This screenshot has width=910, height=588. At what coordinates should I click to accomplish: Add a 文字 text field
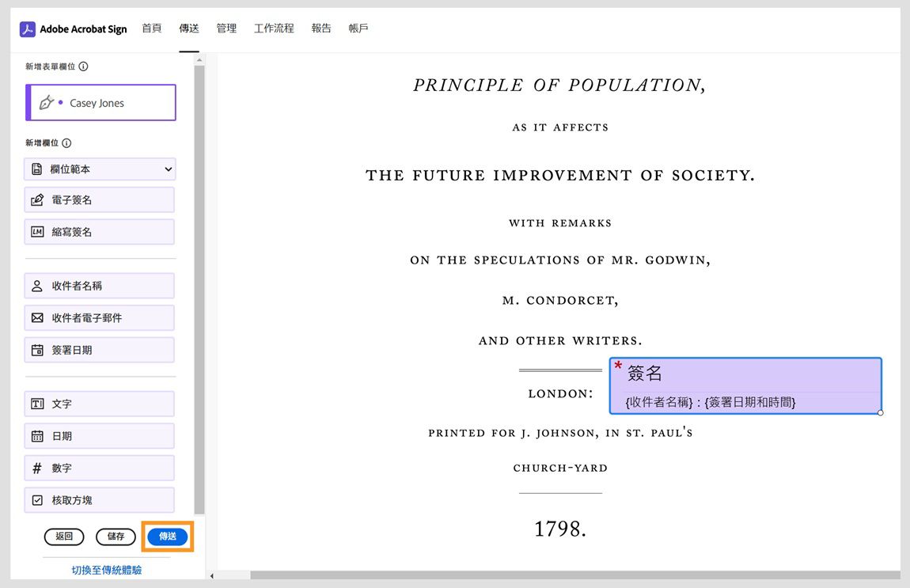(99, 404)
